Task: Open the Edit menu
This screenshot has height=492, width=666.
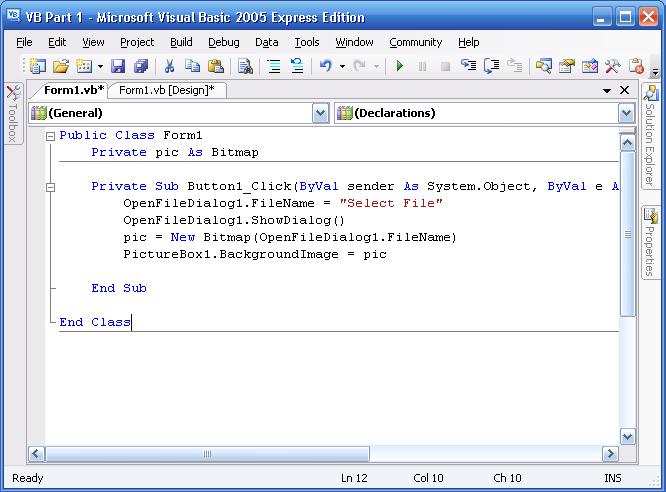Action: click(57, 42)
